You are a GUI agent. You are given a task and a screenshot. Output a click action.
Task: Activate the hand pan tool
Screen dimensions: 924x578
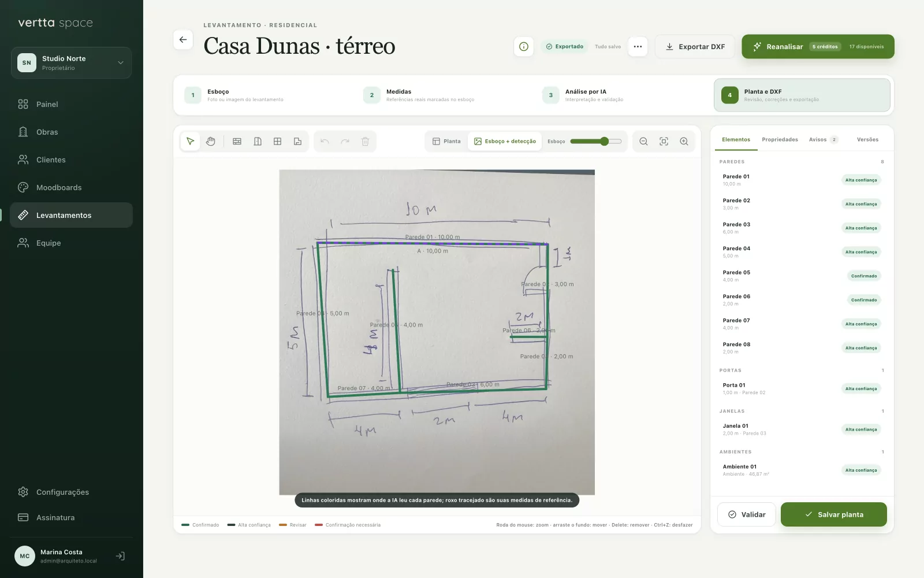(x=211, y=142)
